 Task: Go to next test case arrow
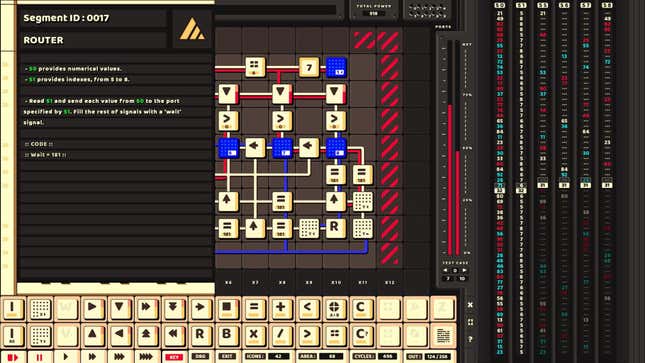[x=464, y=270]
